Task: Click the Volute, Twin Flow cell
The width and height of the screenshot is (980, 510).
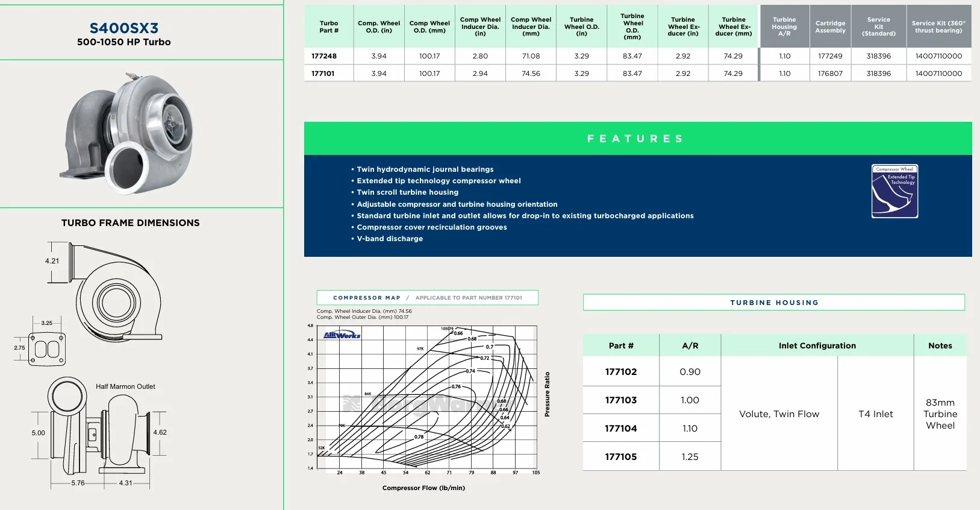Action: [779, 414]
